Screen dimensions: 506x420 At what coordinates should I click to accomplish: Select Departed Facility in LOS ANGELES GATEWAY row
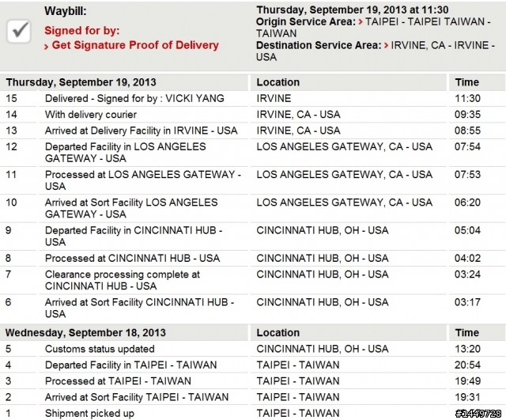coord(253,153)
